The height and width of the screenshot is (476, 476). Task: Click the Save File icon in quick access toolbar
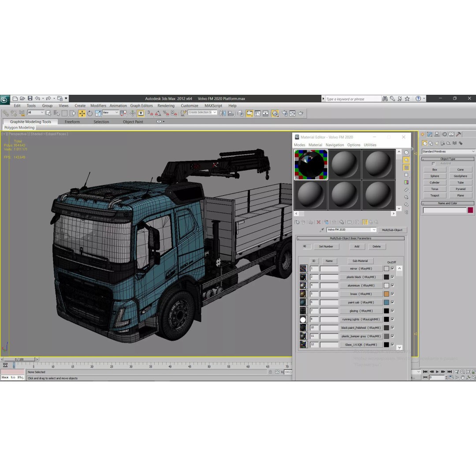[30, 98]
